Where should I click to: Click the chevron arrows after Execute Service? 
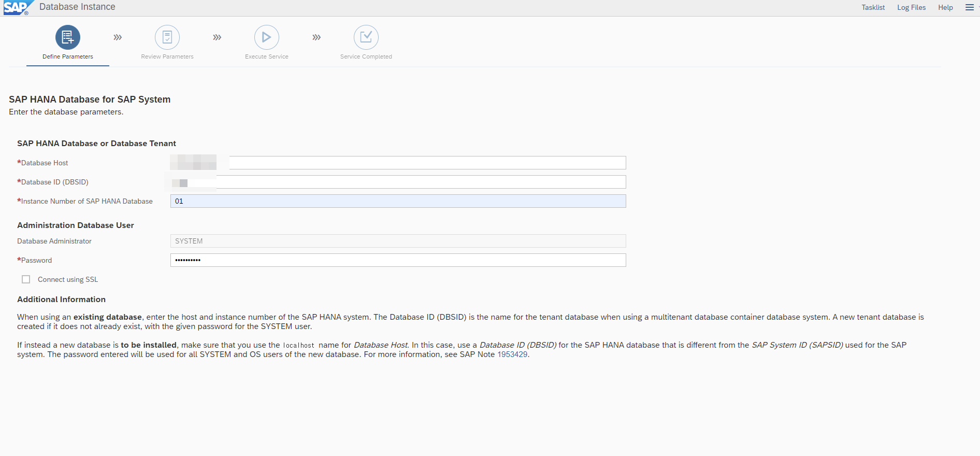(x=316, y=37)
